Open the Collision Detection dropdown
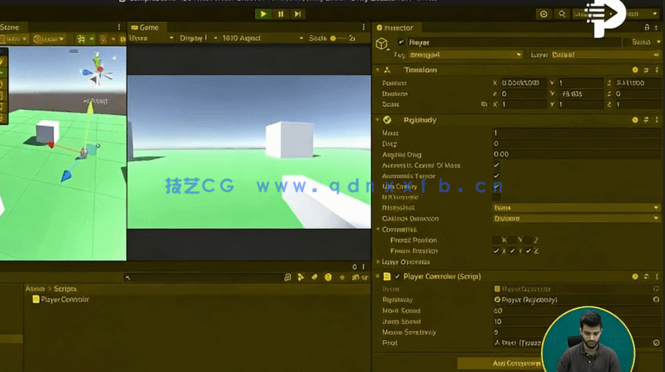 (x=576, y=218)
